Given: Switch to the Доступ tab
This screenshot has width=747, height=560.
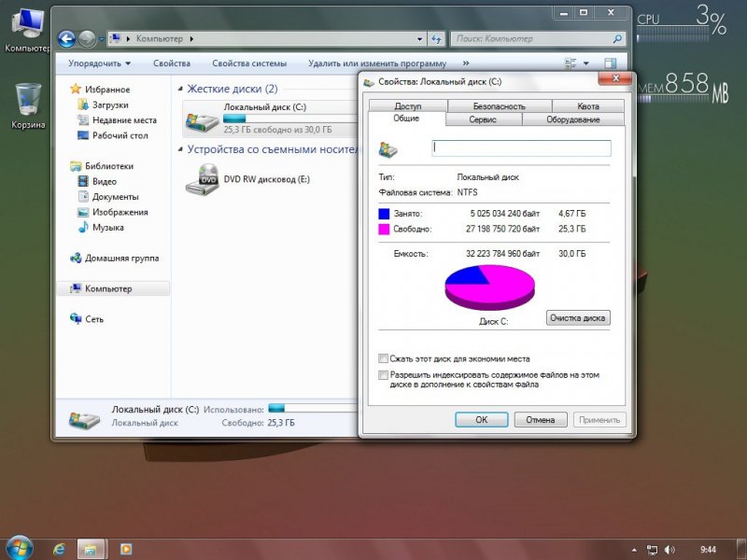Looking at the screenshot, I should click(x=408, y=106).
